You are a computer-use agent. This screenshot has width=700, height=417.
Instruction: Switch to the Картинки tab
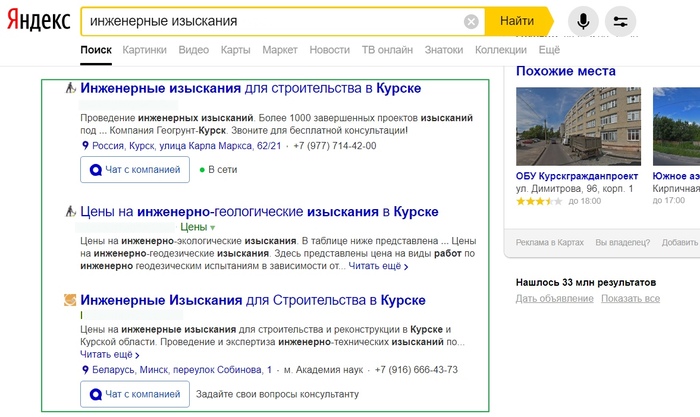click(x=144, y=49)
